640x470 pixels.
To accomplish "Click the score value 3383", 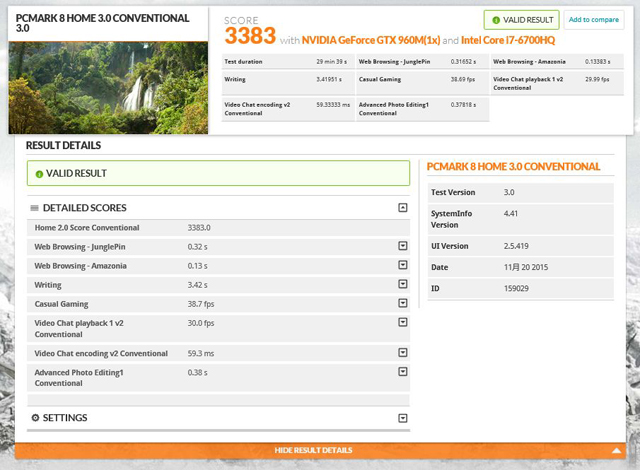I will coord(250,36).
